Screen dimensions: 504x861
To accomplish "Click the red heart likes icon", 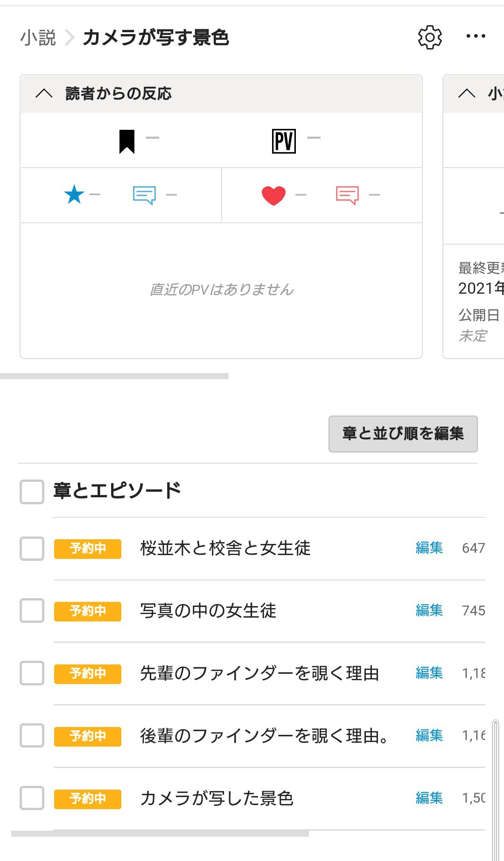I will pos(273,195).
